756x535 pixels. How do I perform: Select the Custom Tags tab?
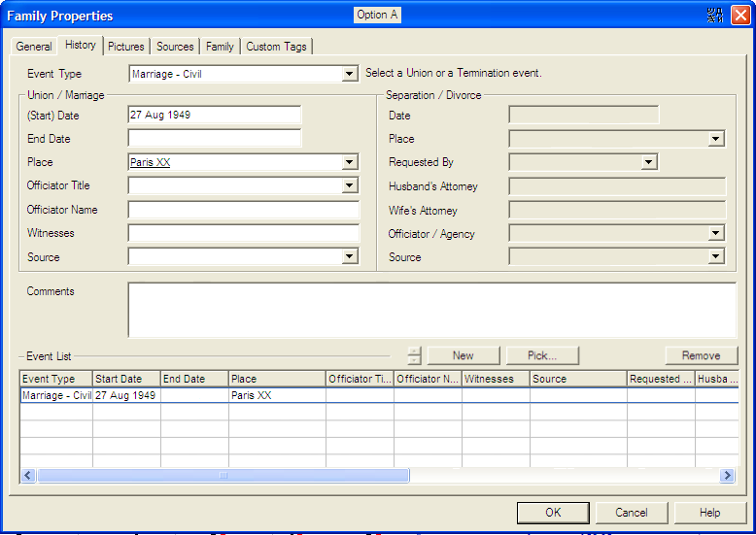276,47
